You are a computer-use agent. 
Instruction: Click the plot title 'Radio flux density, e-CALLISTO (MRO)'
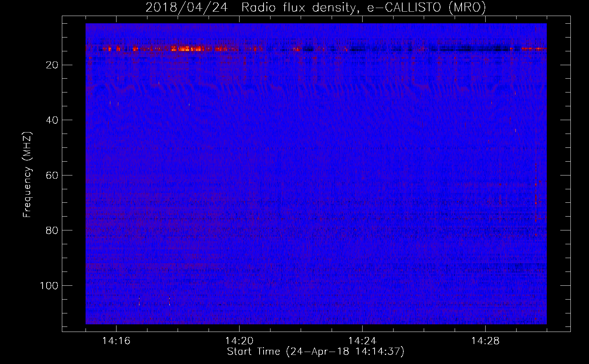coord(363,8)
